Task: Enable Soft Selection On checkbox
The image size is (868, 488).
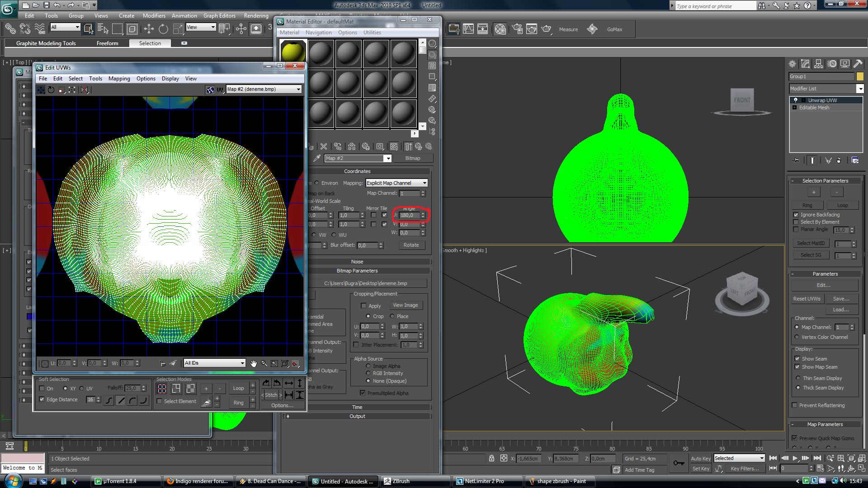Action: (42, 389)
